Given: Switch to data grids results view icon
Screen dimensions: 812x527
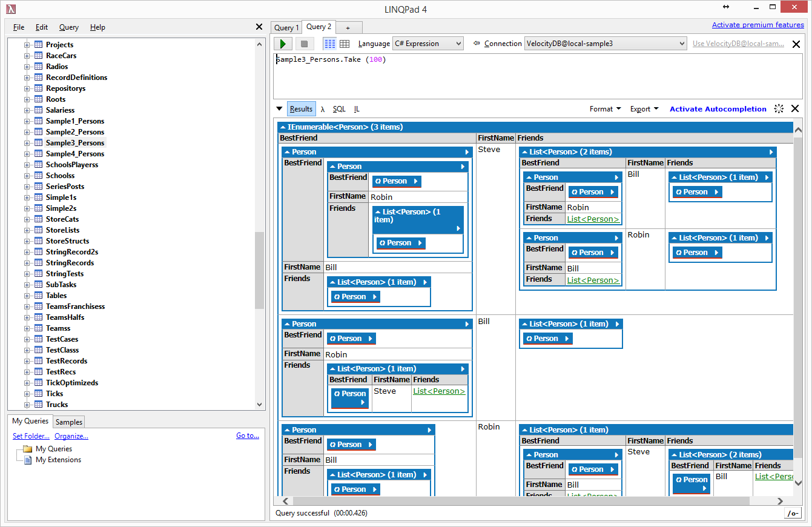Looking at the screenshot, I should pyautogui.click(x=345, y=44).
